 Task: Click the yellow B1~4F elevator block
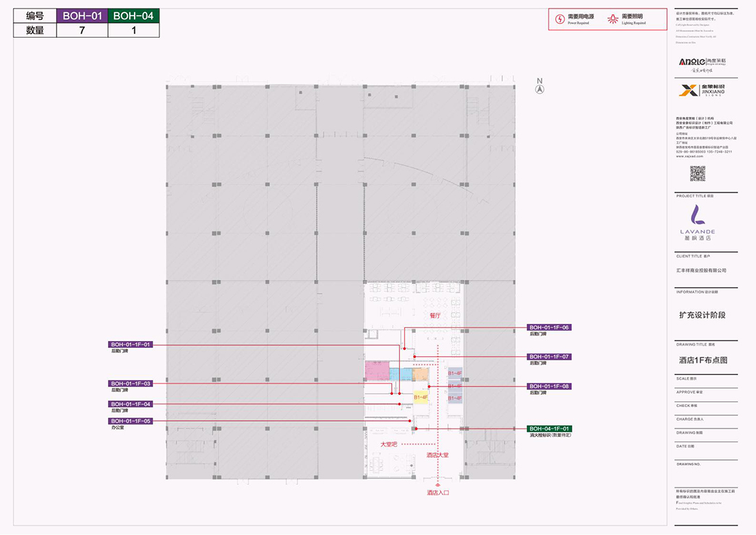point(421,397)
